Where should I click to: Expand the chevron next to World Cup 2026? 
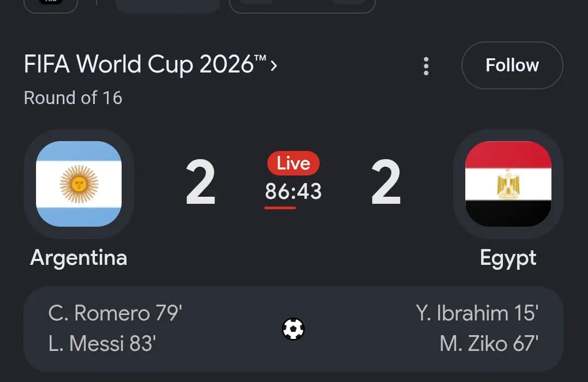274,66
